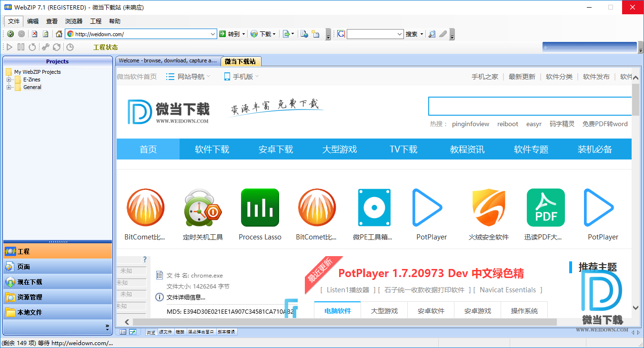Click the blue project progress bar
The width and height of the screenshot is (644, 348).
[x=590, y=47]
